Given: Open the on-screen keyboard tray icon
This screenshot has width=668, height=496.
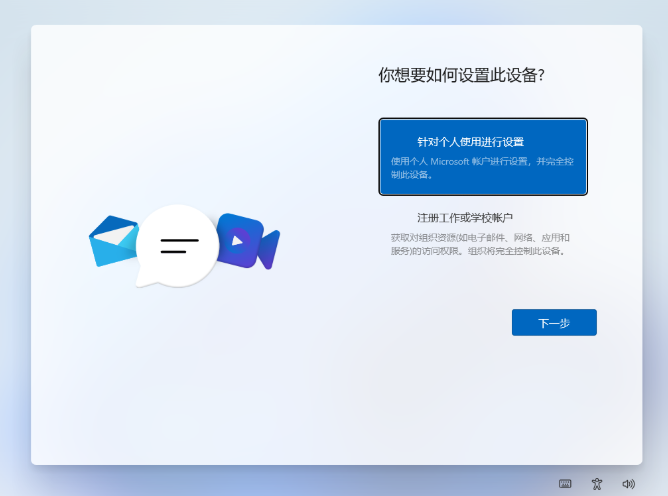Looking at the screenshot, I should [565, 484].
